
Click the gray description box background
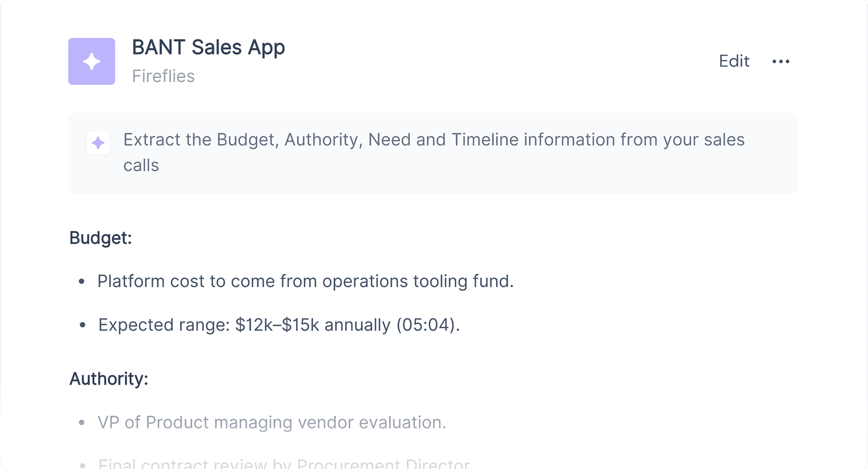click(x=433, y=153)
